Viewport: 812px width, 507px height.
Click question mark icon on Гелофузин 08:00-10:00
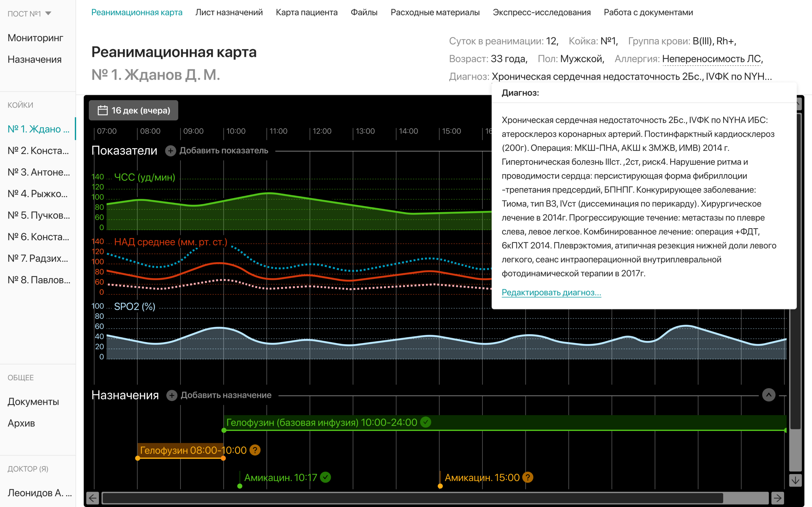(255, 450)
